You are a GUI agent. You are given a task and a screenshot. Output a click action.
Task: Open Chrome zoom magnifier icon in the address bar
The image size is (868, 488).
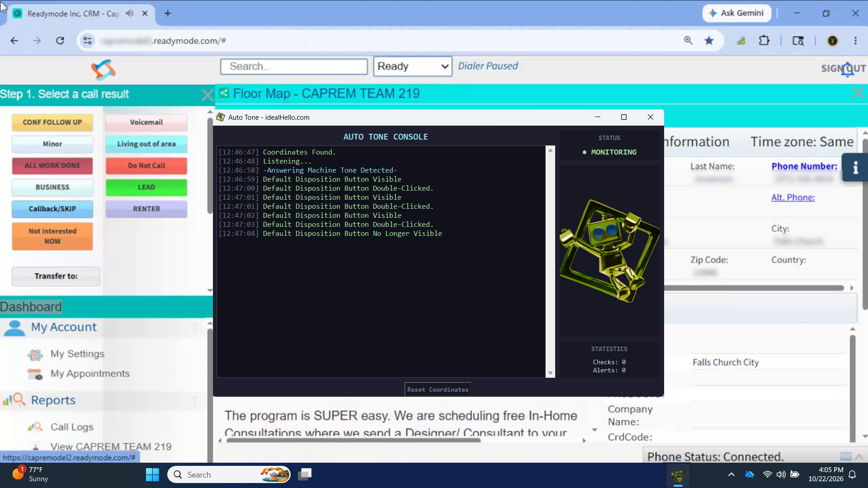point(688,41)
